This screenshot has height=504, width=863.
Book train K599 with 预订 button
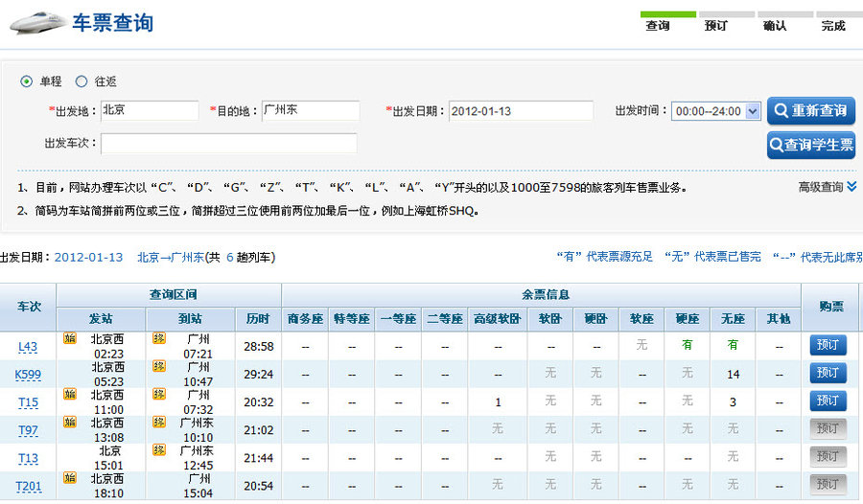pos(828,373)
